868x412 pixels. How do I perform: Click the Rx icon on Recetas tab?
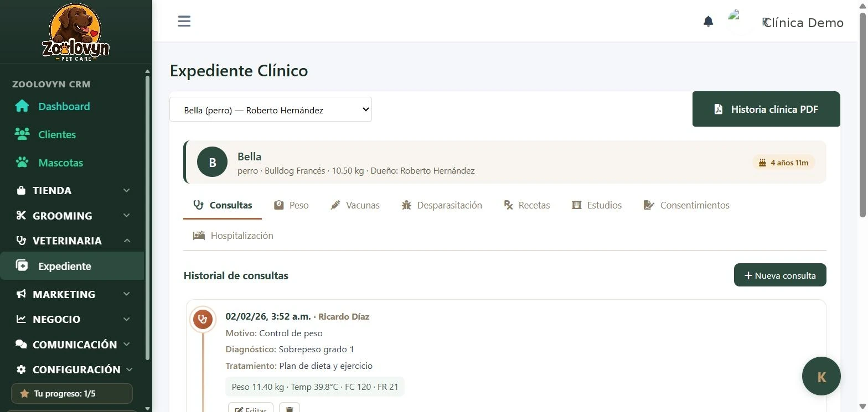(x=508, y=205)
